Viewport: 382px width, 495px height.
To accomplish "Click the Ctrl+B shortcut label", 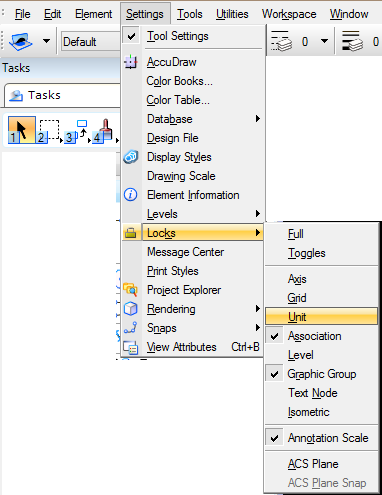I will pyautogui.click(x=245, y=347).
